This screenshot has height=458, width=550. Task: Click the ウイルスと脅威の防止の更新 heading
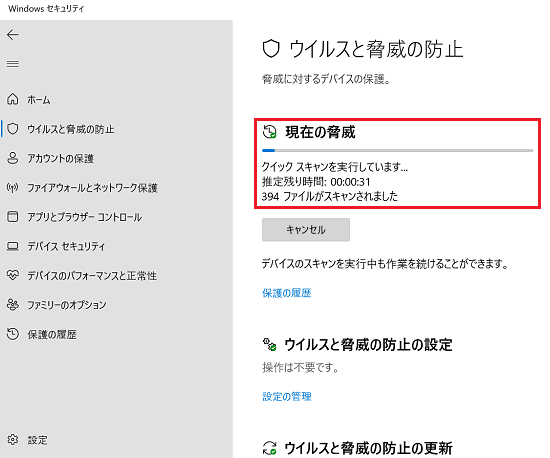pyautogui.click(x=368, y=448)
